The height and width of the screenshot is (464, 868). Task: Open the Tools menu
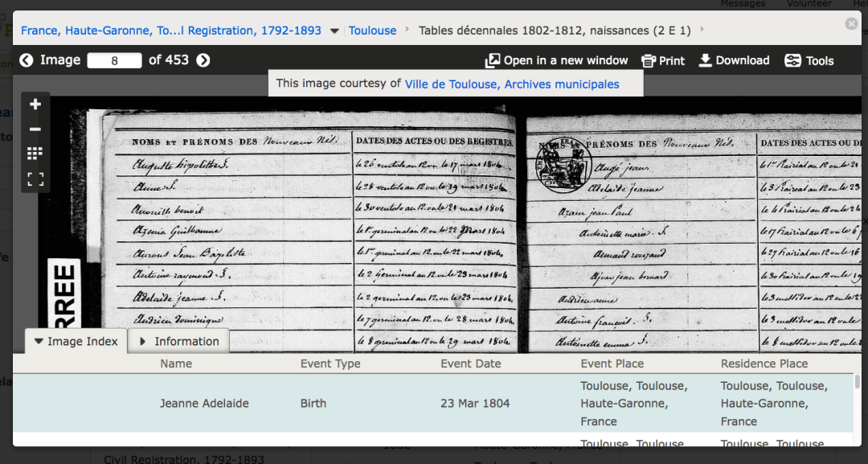[809, 60]
